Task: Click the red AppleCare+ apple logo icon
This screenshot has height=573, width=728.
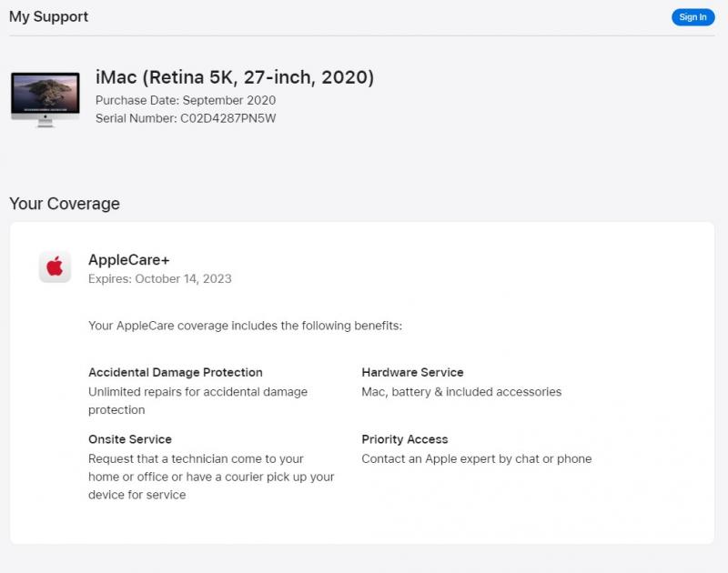Action: tap(55, 266)
